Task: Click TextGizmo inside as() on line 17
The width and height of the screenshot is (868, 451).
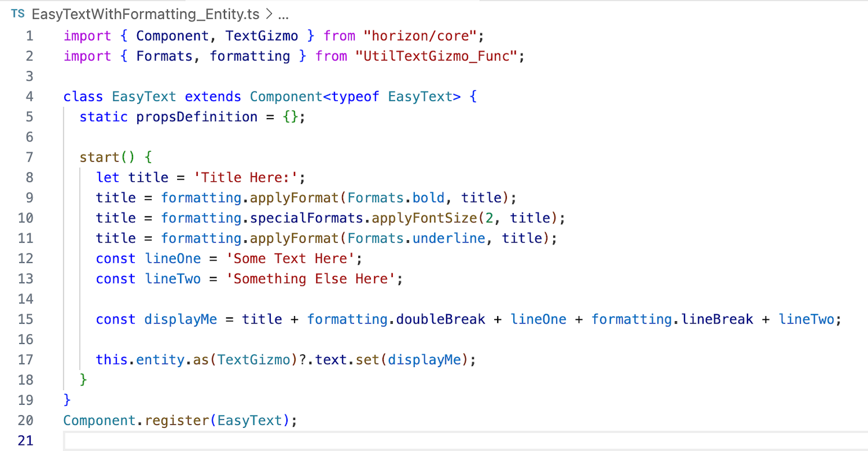Action: pos(253,360)
